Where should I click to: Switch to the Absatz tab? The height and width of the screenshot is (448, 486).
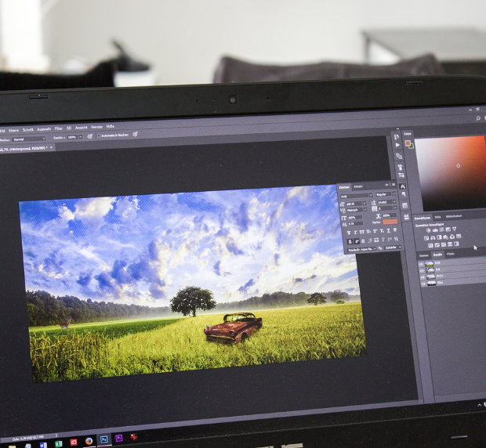[x=358, y=186]
